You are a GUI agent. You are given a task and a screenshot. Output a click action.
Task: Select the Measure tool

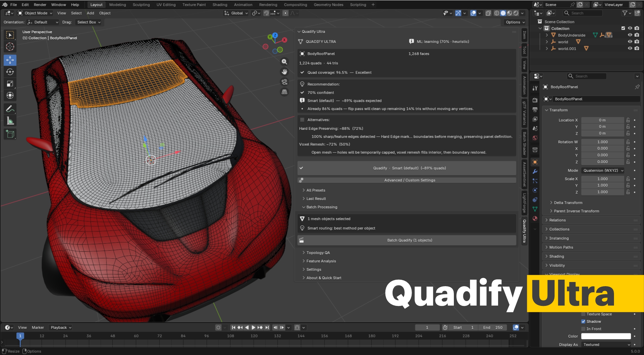pyautogui.click(x=10, y=121)
